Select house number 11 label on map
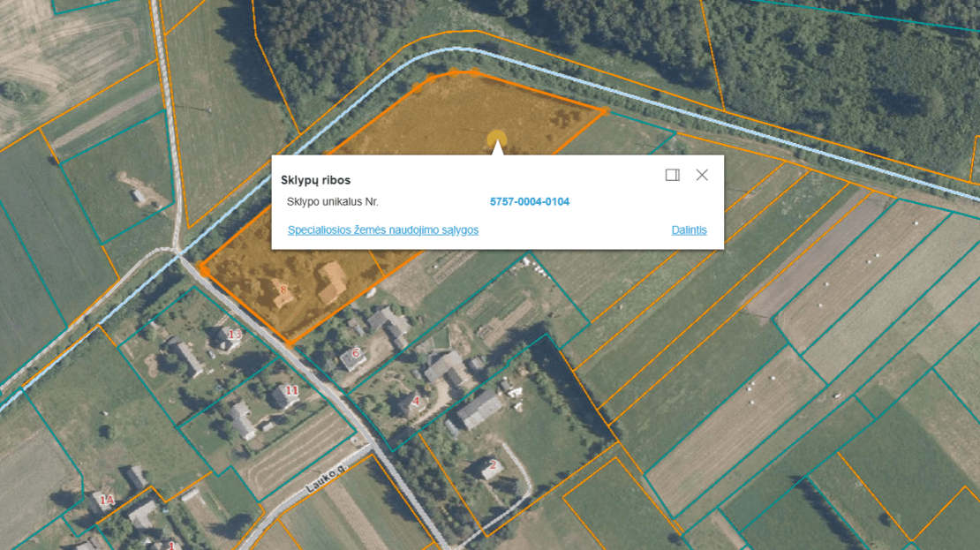The image size is (980, 550). pyautogui.click(x=292, y=390)
